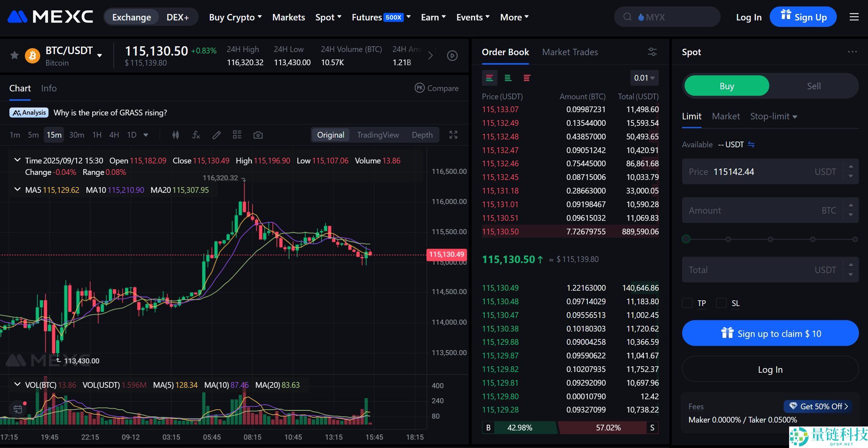Screen dimensions: 868x448
Task: Open order book settings sliders icon
Action: click(652, 52)
